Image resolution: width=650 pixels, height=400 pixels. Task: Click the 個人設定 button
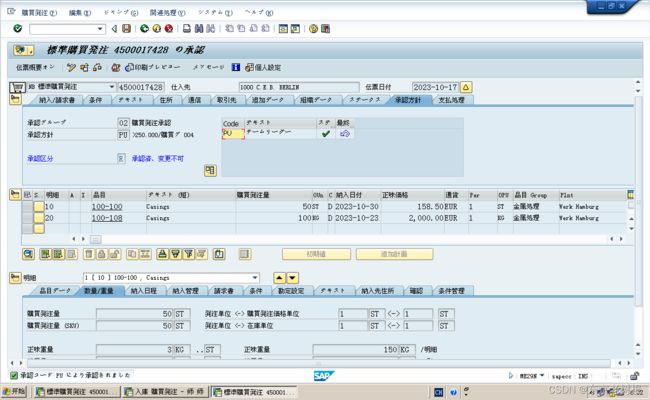pyautogui.click(x=263, y=67)
